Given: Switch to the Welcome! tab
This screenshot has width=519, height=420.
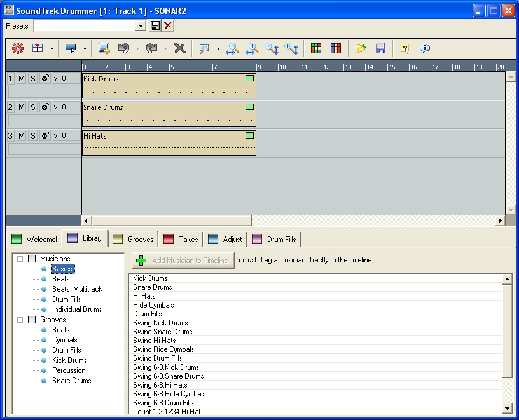Looking at the screenshot, I should coord(34,239).
